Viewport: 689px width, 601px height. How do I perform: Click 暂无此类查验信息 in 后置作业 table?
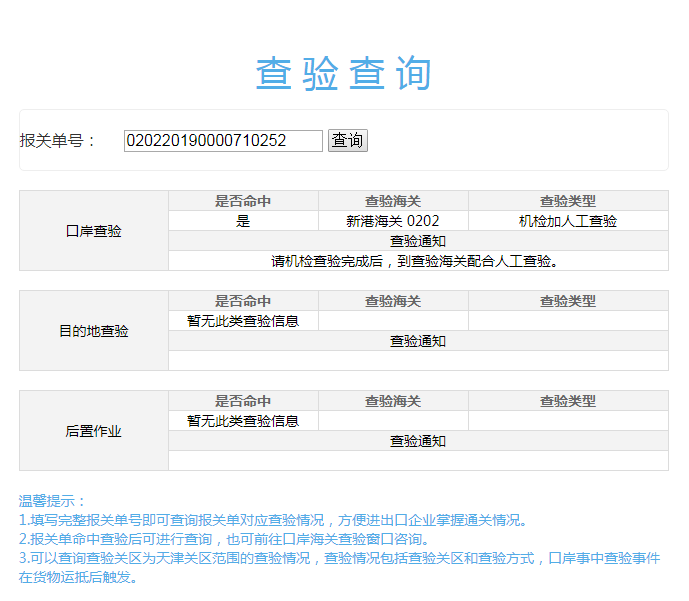[x=243, y=421]
